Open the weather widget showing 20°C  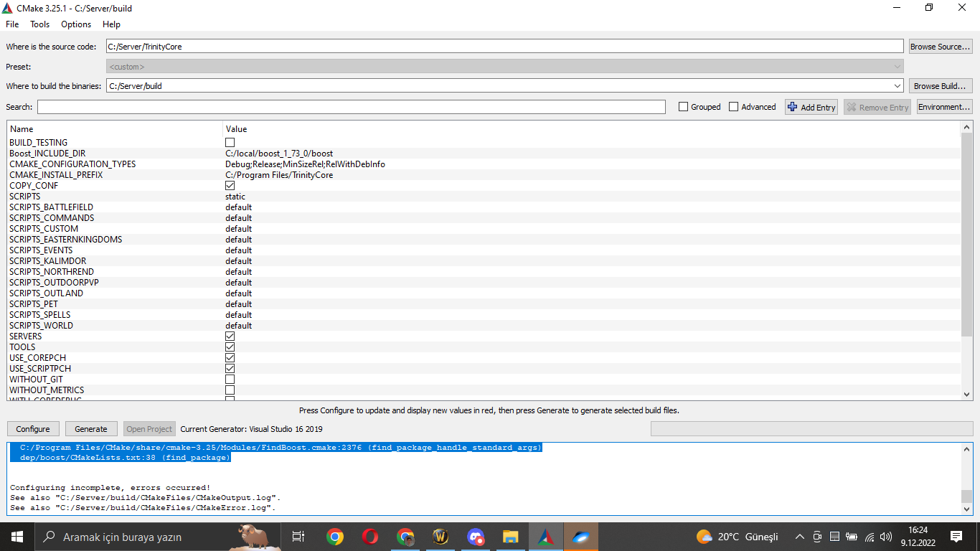737,537
